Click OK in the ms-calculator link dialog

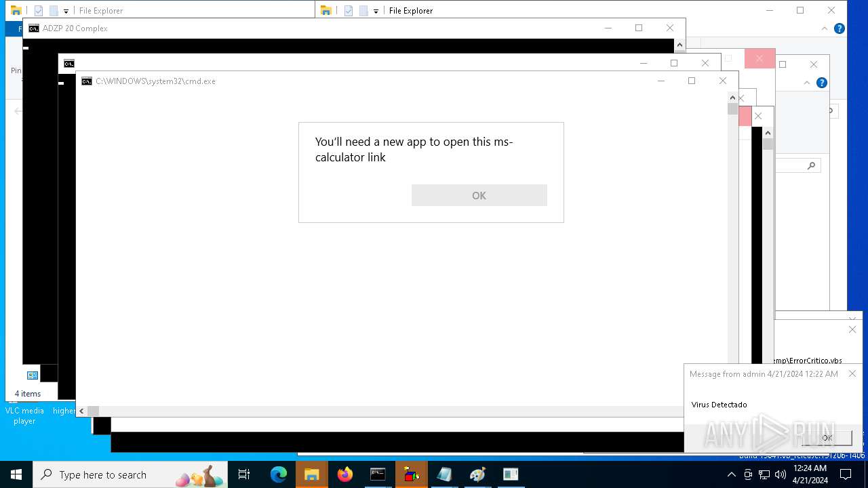pos(479,195)
